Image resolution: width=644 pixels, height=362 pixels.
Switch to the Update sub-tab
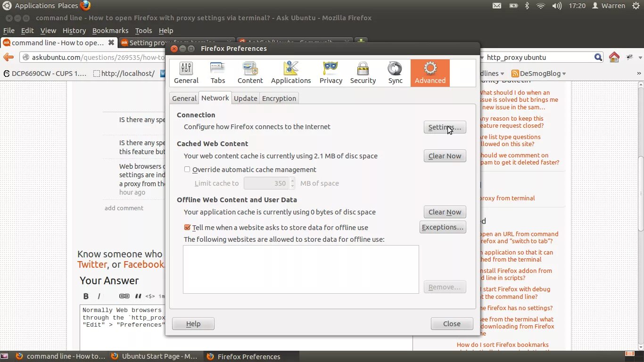(x=246, y=98)
